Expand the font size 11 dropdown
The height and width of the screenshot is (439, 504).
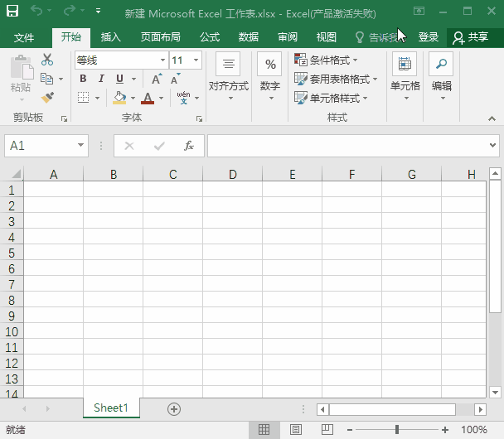[x=196, y=60]
